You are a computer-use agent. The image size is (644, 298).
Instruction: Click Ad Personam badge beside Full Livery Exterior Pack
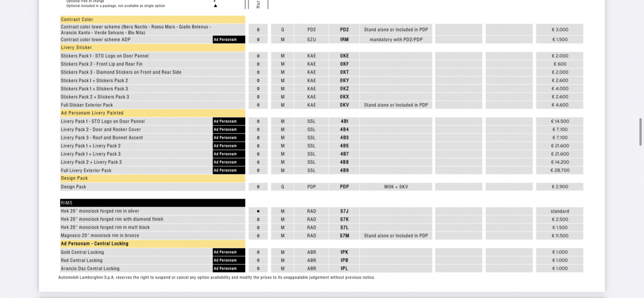click(x=229, y=170)
